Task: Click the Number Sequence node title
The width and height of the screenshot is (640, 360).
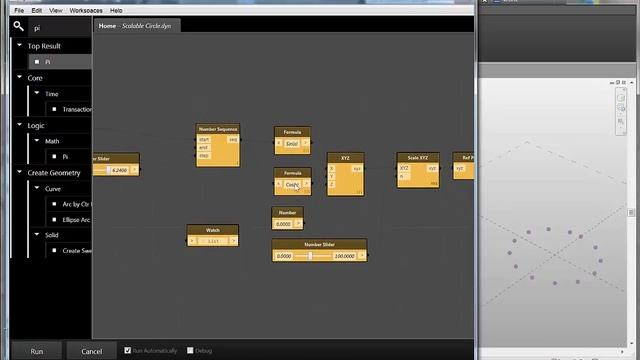Action: tap(218, 129)
